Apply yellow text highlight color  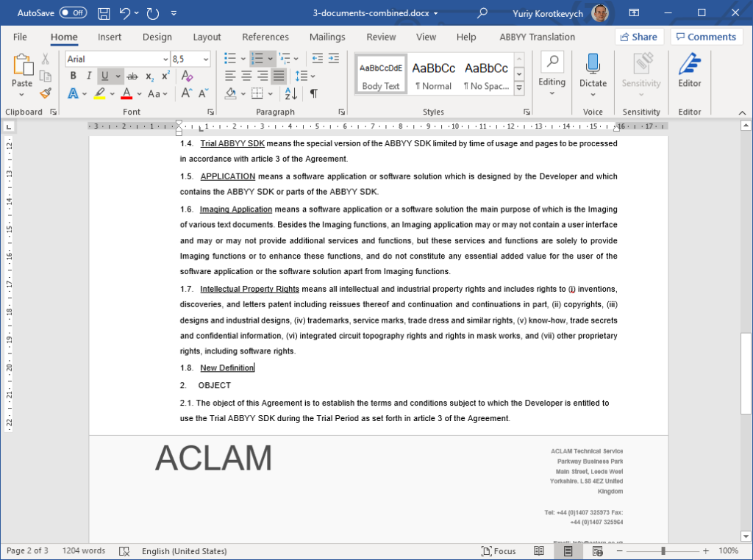[100, 93]
